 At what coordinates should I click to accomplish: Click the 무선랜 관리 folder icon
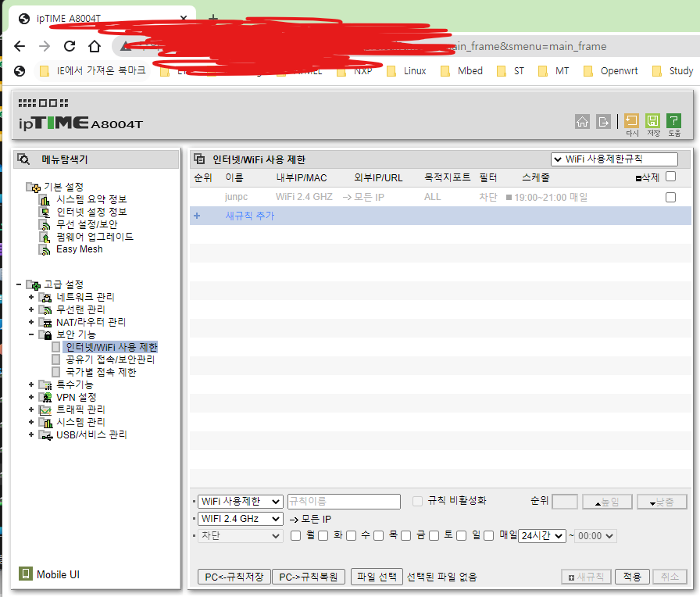(45, 310)
